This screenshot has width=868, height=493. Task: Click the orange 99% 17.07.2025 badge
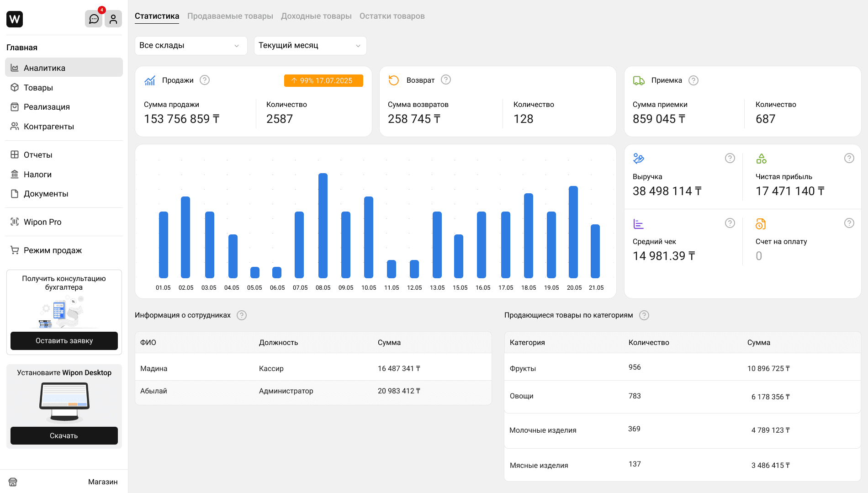pos(323,80)
